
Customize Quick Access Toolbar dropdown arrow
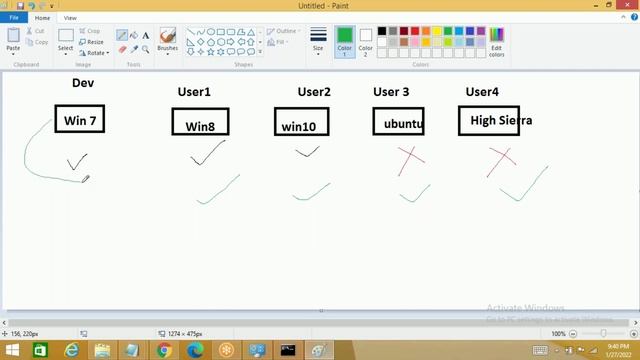(52, 6)
